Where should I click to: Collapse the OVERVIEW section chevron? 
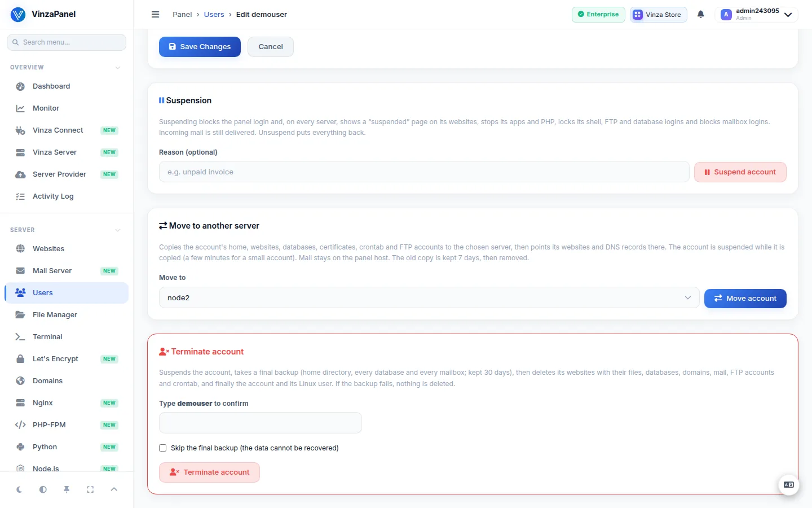[118, 68]
